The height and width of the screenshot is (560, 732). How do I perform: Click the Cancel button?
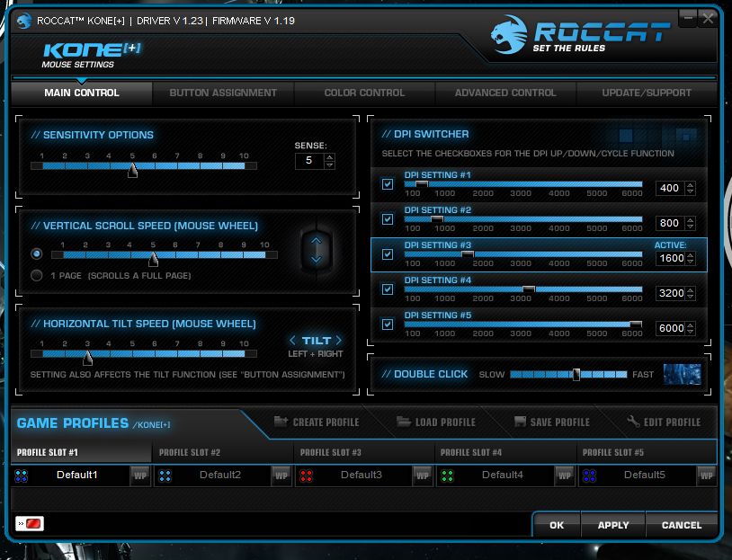tap(682, 525)
